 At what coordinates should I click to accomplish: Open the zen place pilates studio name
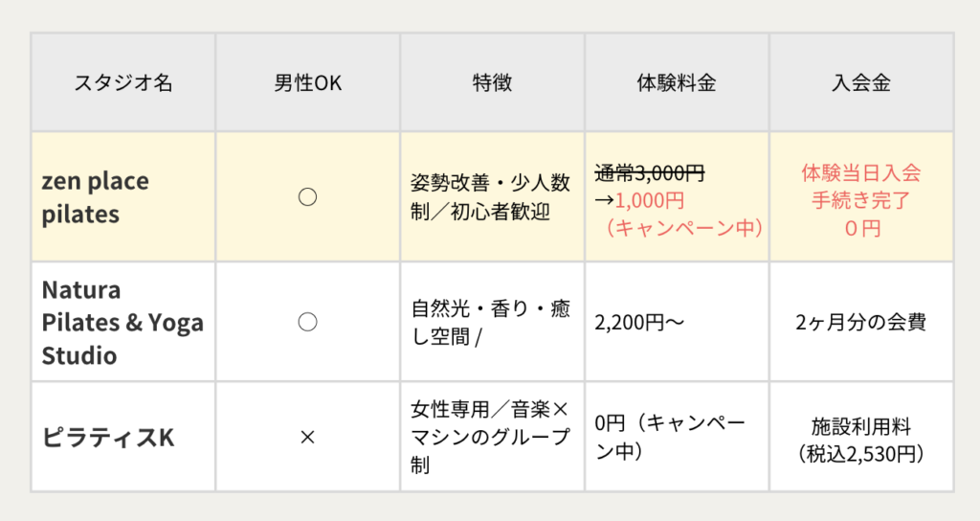(x=95, y=197)
